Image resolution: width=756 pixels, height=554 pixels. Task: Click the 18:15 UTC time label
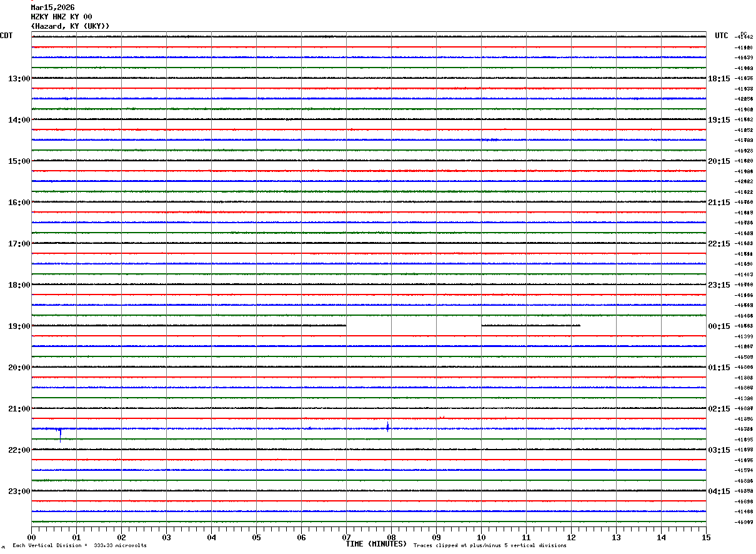719,79
